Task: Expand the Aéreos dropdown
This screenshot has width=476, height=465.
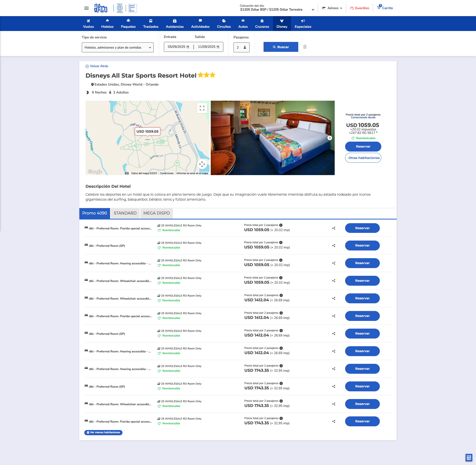Action: [332, 8]
